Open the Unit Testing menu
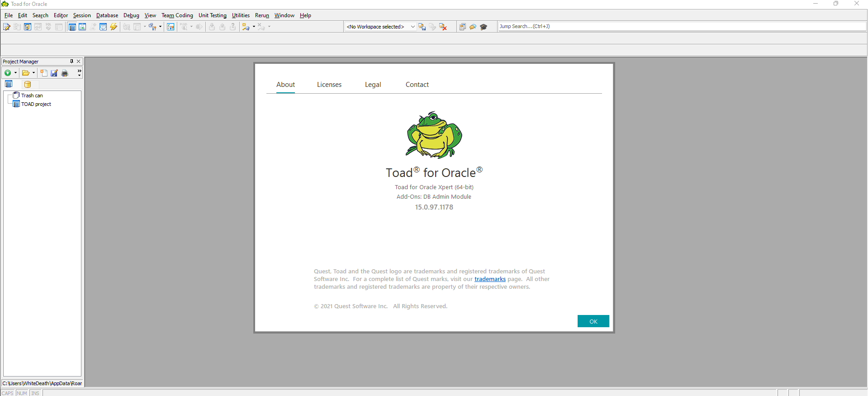868x396 pixels. pos(213,15)
